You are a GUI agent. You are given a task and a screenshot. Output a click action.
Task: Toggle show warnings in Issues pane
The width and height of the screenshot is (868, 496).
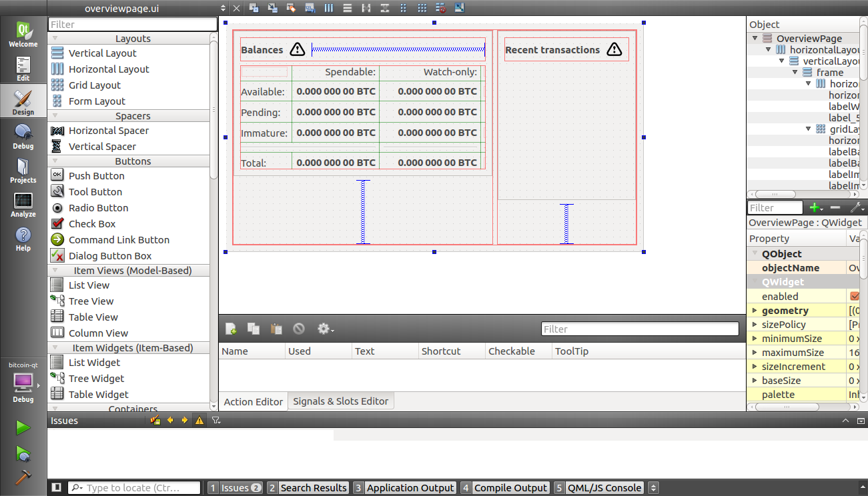[x=199, y=420]
